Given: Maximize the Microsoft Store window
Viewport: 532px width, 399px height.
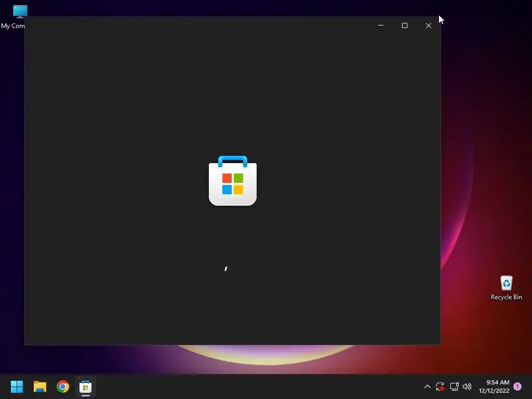Looking at the screenshot, I should [x=404, y=25].
